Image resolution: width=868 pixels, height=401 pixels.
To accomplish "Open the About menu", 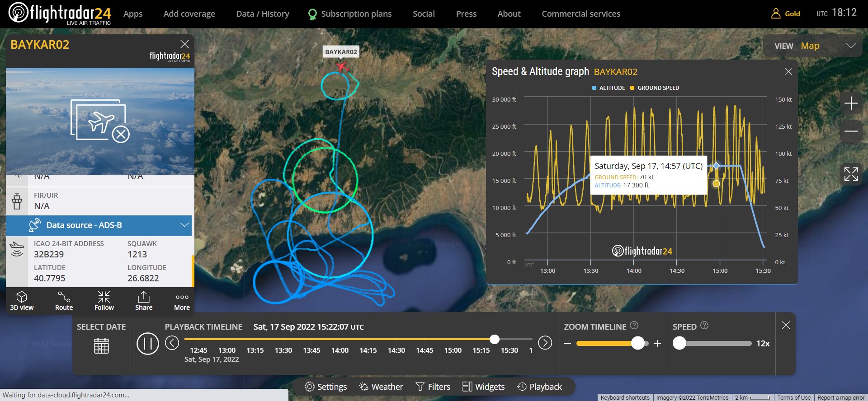I will coord(509,14).
